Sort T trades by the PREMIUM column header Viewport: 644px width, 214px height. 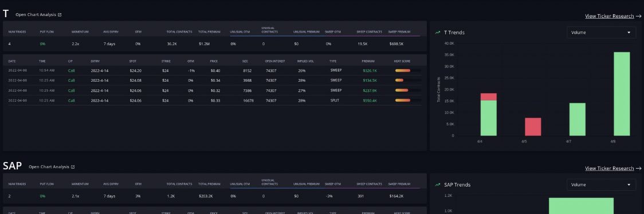tap(368, 61)
